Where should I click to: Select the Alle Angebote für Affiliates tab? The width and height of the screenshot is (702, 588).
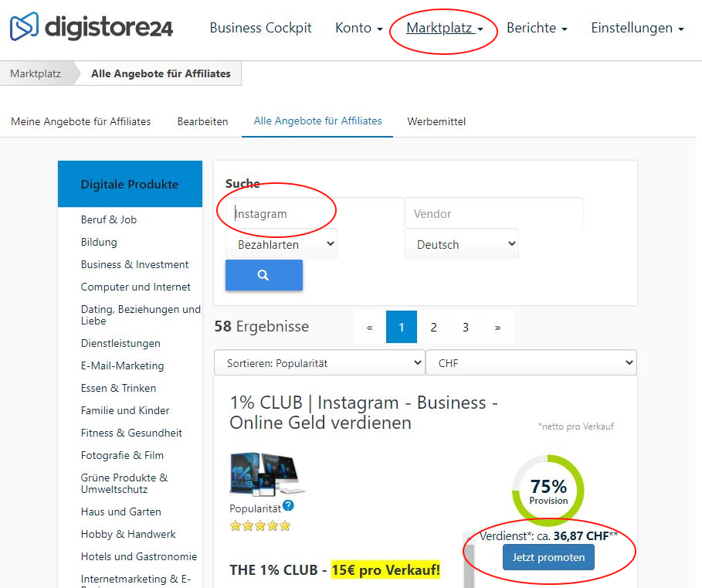(x=317, y=121)
